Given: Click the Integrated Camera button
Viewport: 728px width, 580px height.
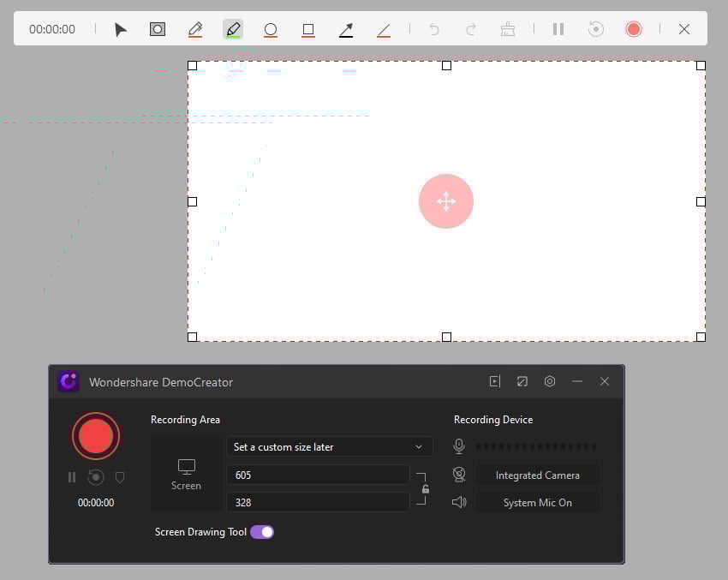Looking at the screenshot, I should pyautogui.click(x=538, y=475).
